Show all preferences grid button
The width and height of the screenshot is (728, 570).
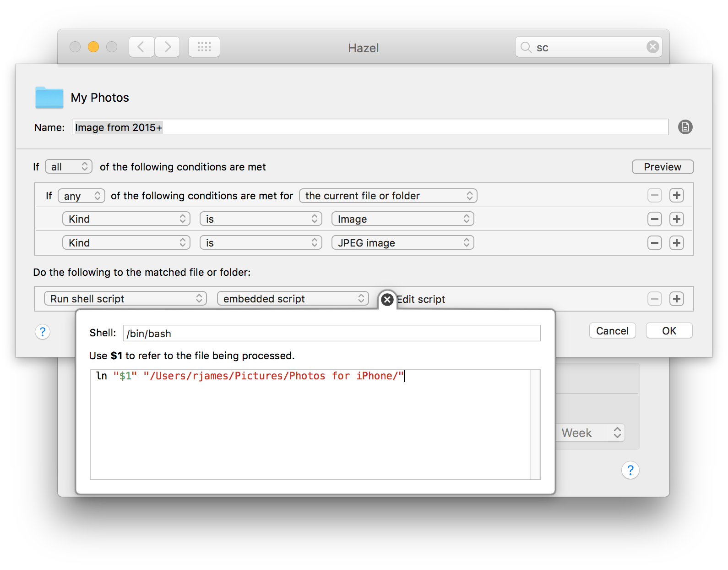(x=204, y=47)
